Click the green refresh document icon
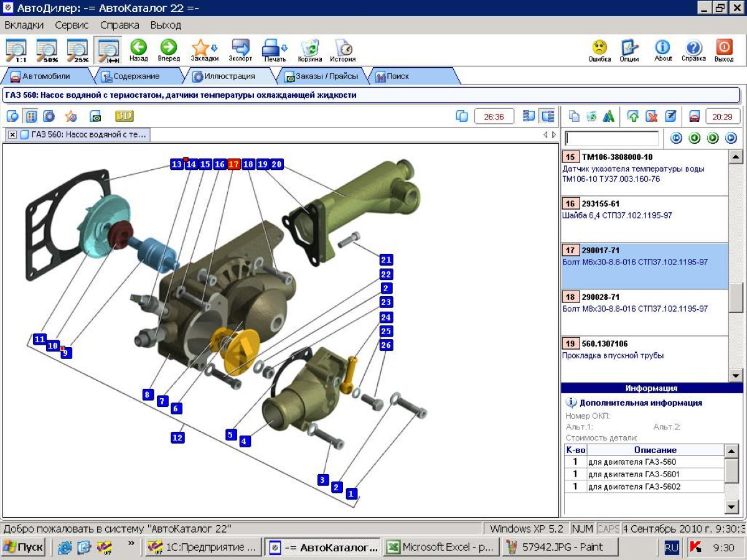This screenshot has height=560, width=747. [x=591, y=116]
